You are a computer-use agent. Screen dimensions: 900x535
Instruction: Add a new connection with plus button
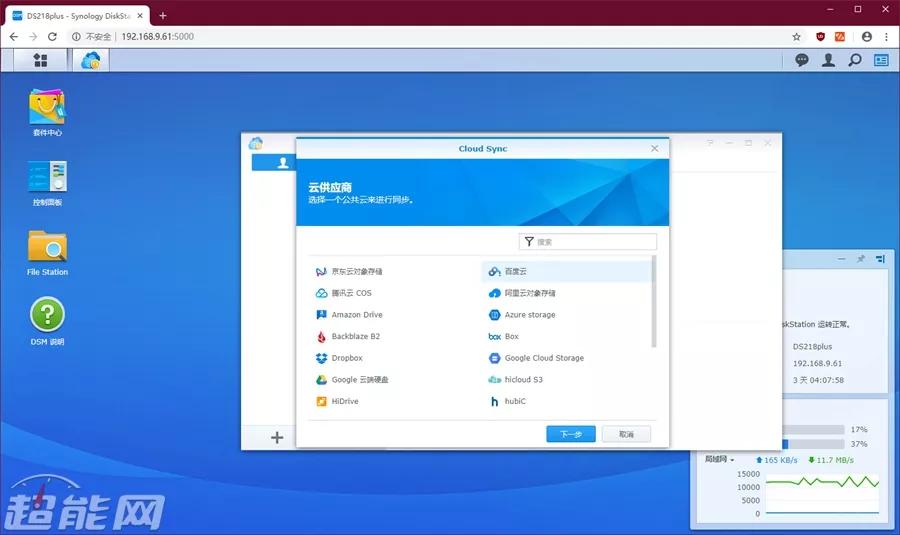(x=277, y=437)
